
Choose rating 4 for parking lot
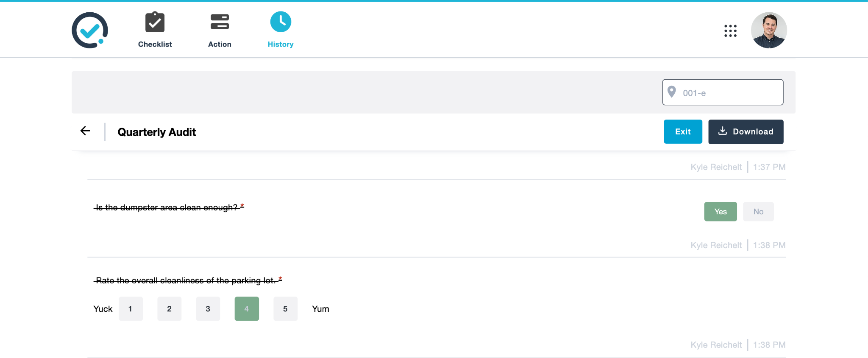tap(247, 309)
